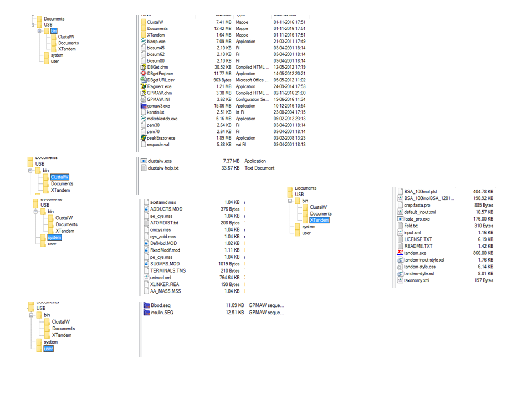The image size is (532, 399).
Task: Select the AA_MASS.MSS file name
Action: (x=166, y=291)
